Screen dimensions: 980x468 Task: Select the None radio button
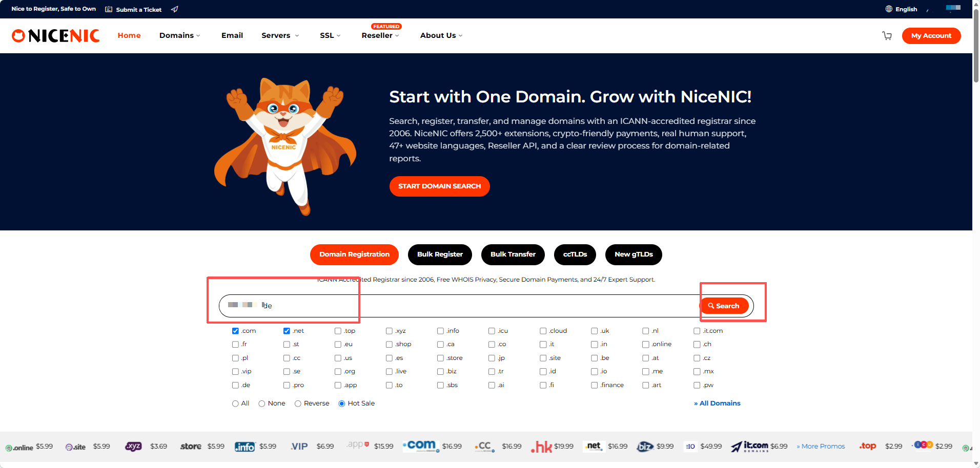[262, 403]
